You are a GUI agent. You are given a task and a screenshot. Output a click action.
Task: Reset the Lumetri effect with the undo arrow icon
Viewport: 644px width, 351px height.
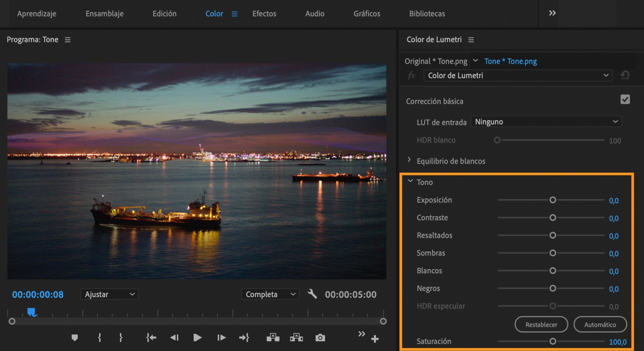click(x=625, y=75)
